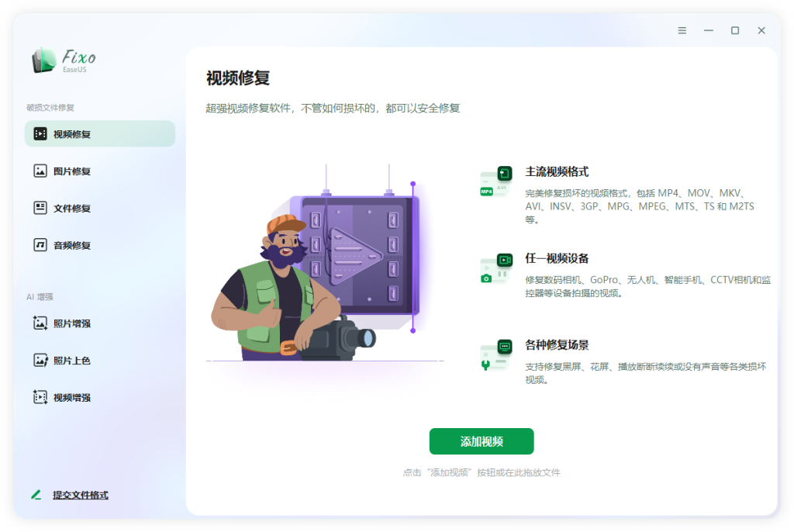Click the green pencil icon beside 提交文件格式
Viewport: 794px width, 532px height.
pyautogui.click(x=36, y=495)
